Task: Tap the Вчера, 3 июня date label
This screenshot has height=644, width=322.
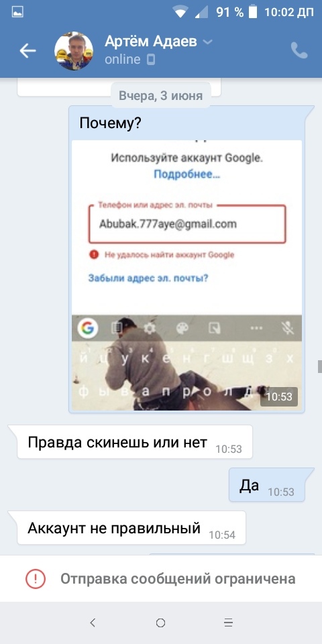Action: pos(160,96)
